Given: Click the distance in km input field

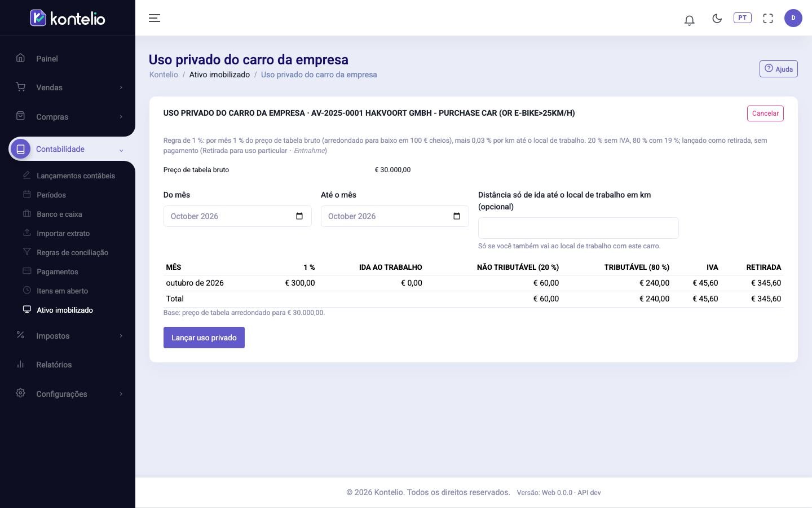Looking at the screenshot, I should coord(579,228).
